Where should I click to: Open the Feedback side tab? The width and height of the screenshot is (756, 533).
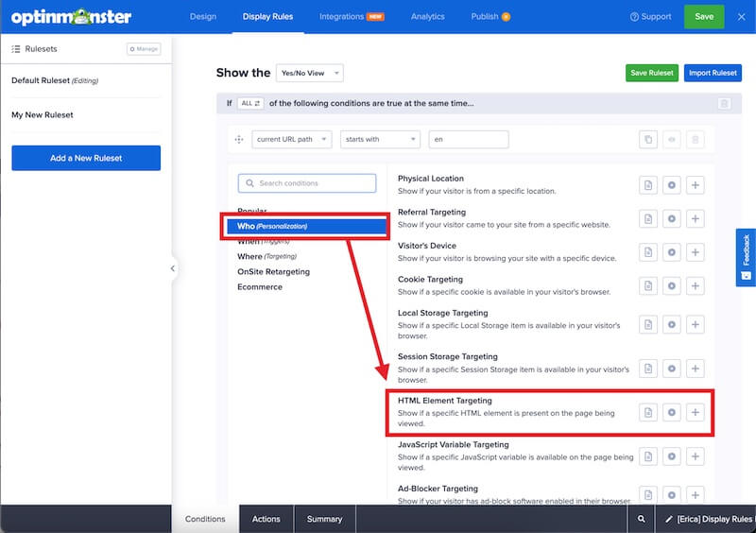pos(746,257)
